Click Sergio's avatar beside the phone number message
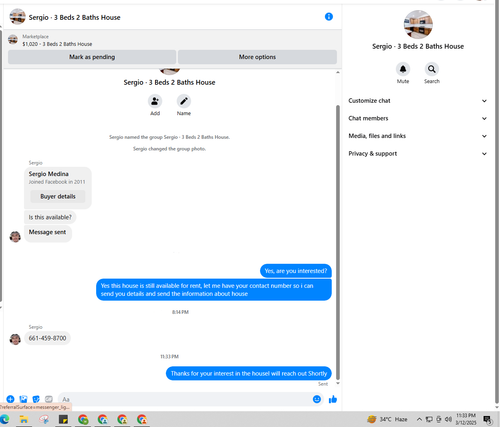The image size is (500, 427). pos(15,339)
